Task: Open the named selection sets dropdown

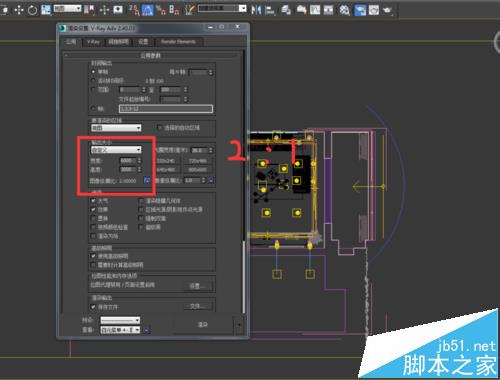Action: click(222, 8)
